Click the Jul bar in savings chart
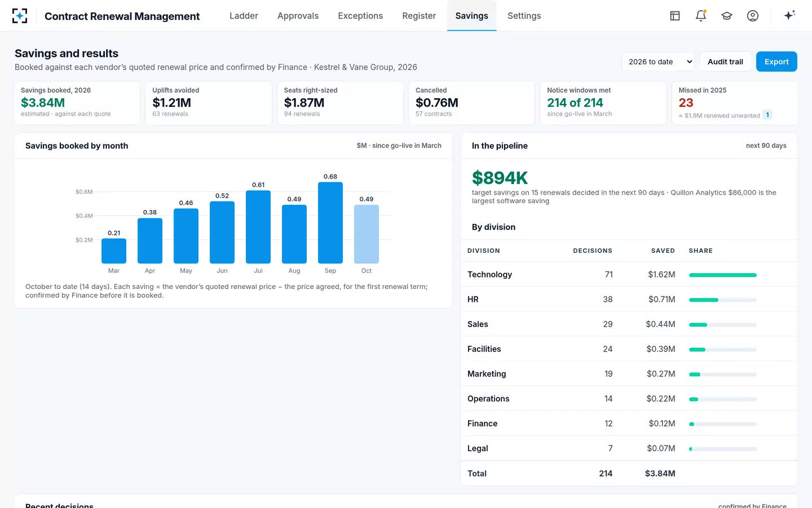 pyautogui.click(x=258, y=227)
